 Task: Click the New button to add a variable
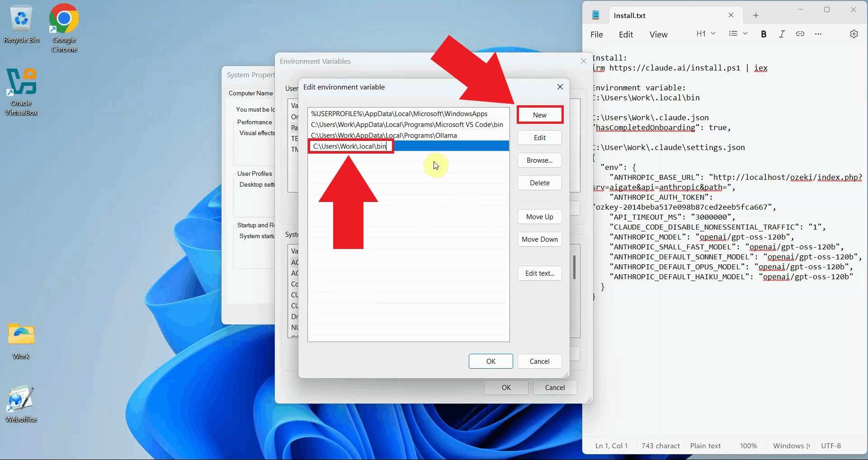point(540,114)
